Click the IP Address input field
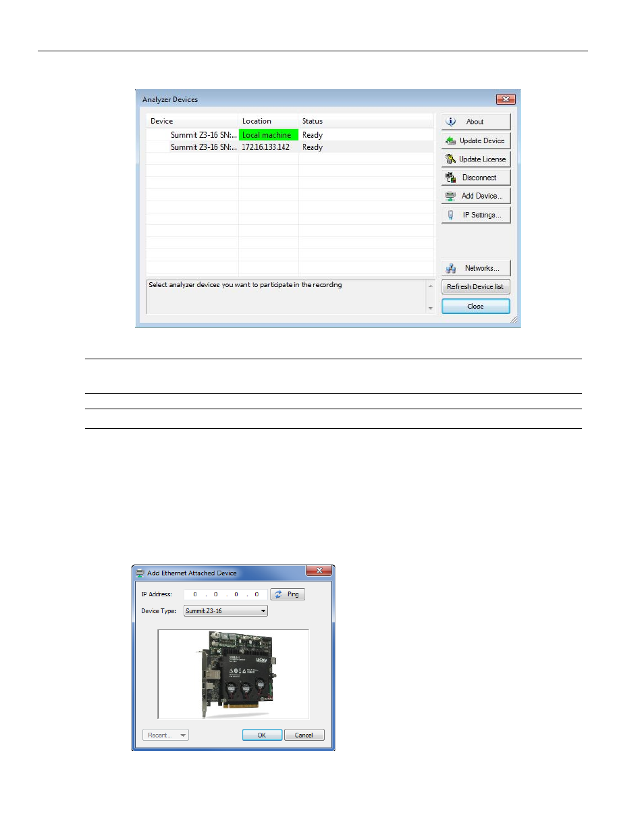The image size is (644, 834). coord(225,594)
